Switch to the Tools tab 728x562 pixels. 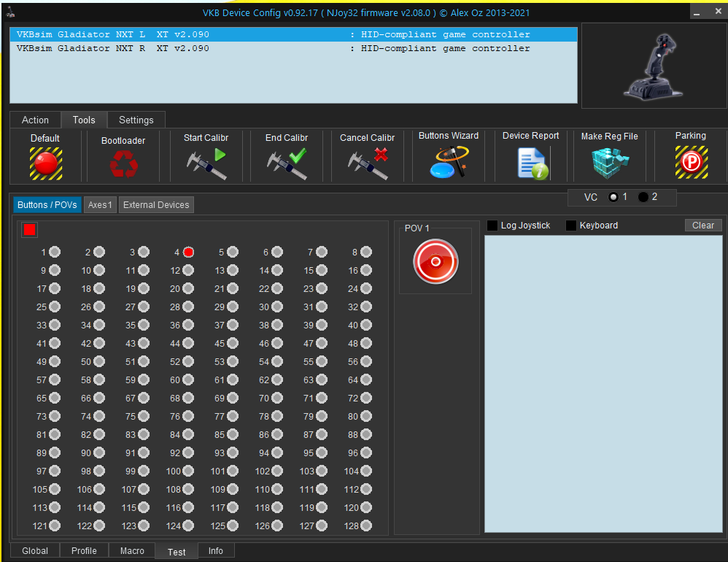pyautogui.click(x=84, y=120)
